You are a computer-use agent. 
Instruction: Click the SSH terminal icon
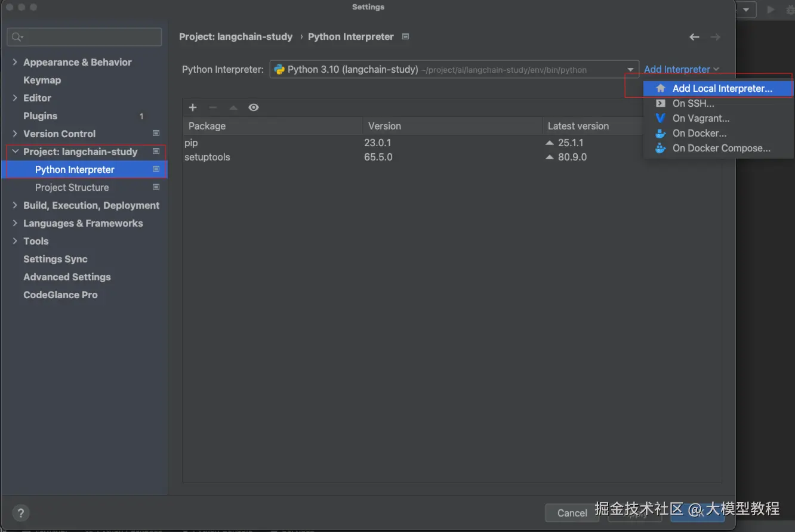660,103
